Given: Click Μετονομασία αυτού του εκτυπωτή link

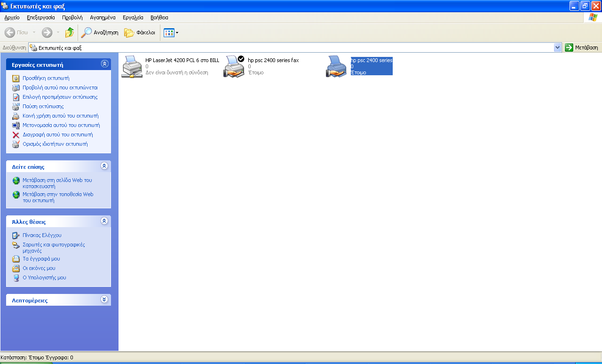Looking at the screenshot, I should pyautogui.click(x=61, y=125).
